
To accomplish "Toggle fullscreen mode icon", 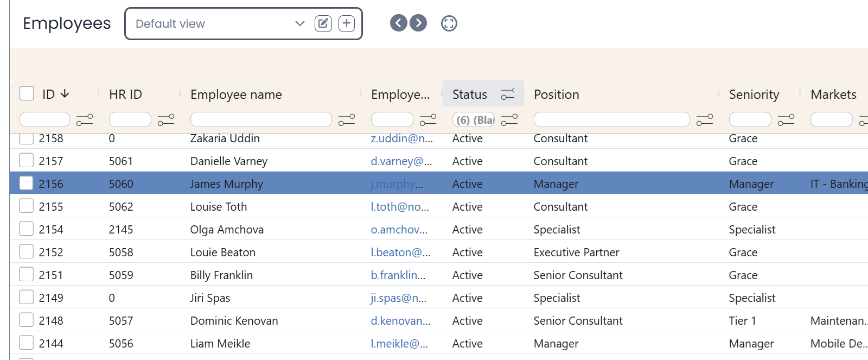I will (x=449, y=23).
